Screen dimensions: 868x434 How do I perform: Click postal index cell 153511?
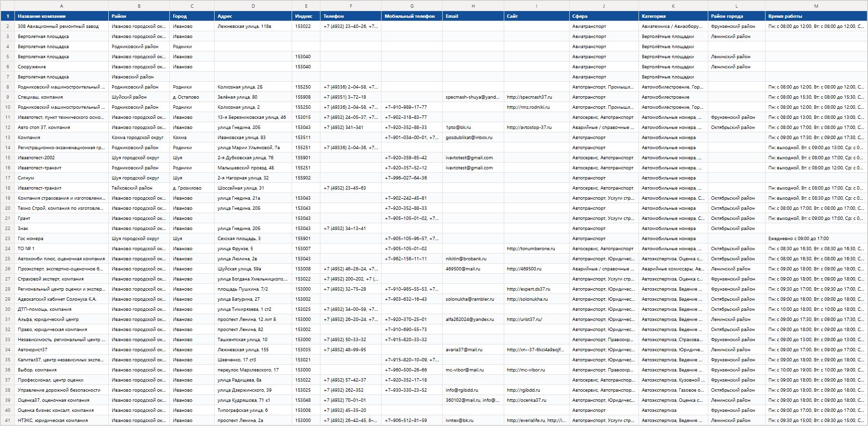(x=306, y=138)
